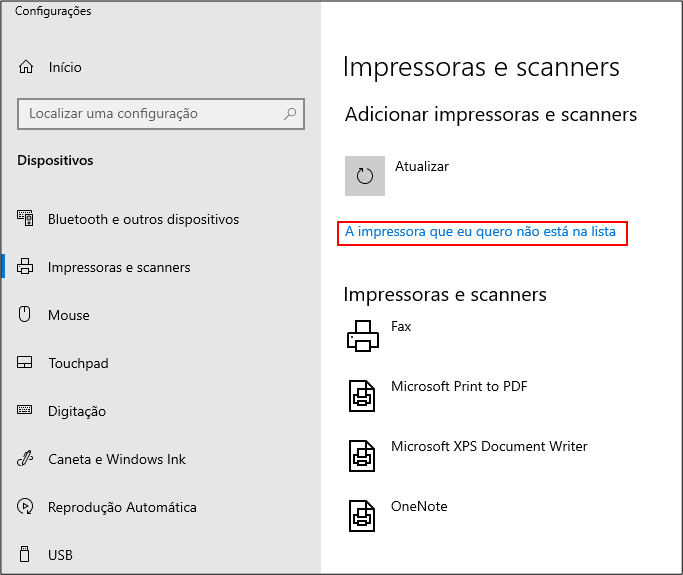Click the USB icon in sidebar
Screen dimensions: 683x575
pyautogui.click(x=26, y=555)
